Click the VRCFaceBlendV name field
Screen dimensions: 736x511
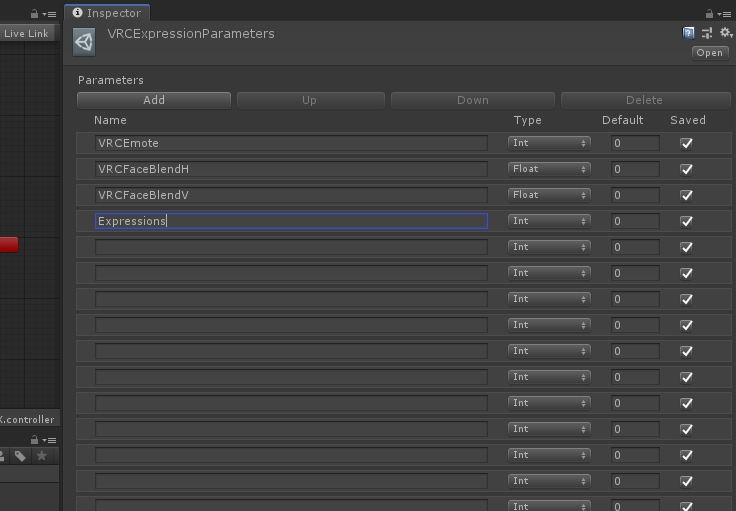click(291, 195)
